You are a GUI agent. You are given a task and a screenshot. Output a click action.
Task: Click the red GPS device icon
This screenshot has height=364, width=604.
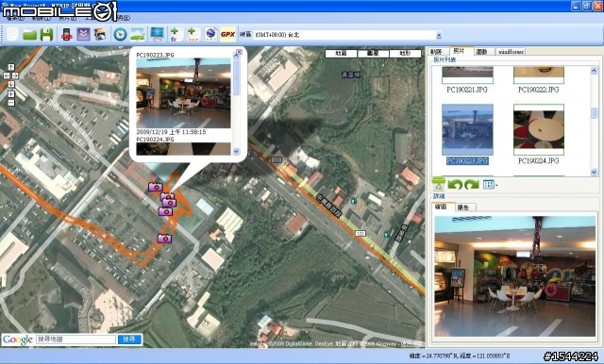[x=67, y=35]
